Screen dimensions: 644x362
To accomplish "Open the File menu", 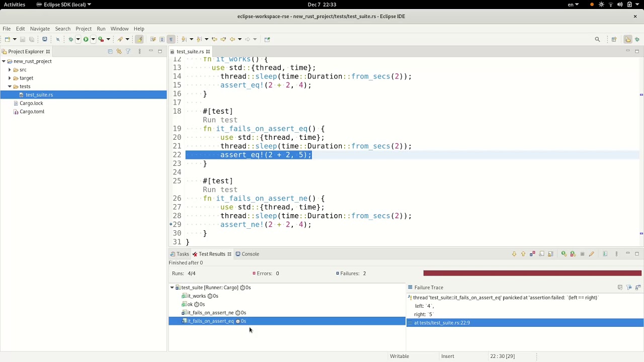I will click(7, 29).
